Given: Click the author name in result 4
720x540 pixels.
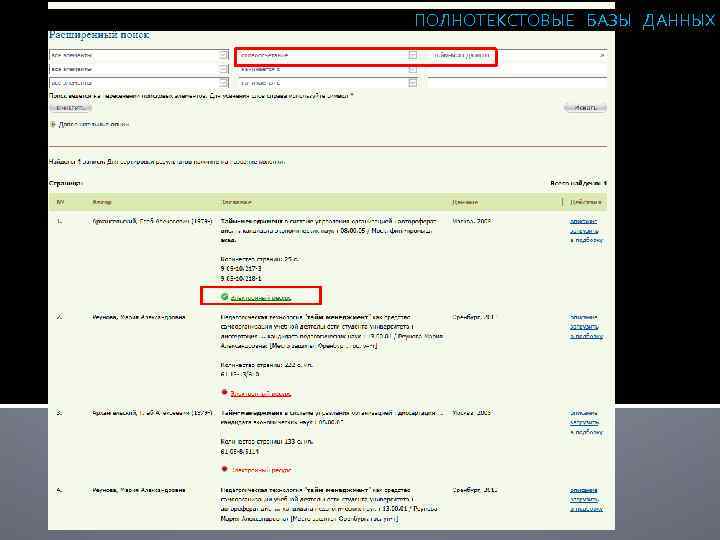Looking at the screenshot, I should pos(139,490).
